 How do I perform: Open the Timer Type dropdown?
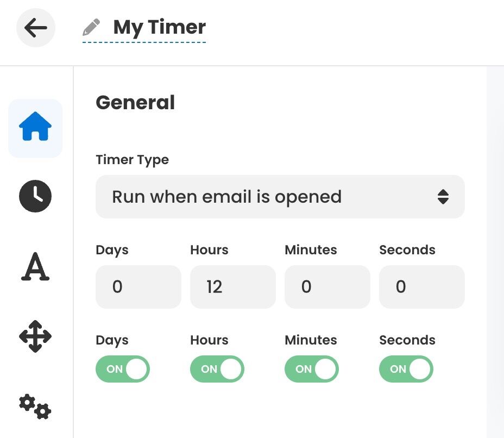click(x=280, y=197)
